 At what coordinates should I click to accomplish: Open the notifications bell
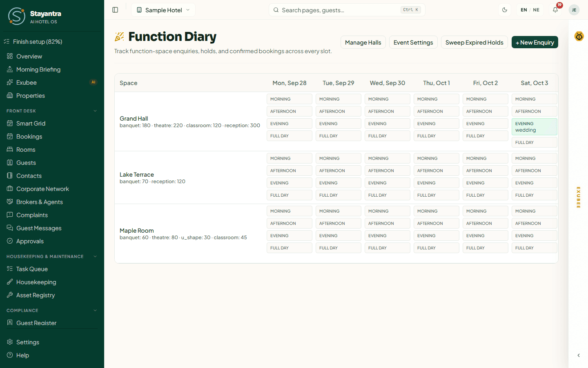(x=555, y=10)
